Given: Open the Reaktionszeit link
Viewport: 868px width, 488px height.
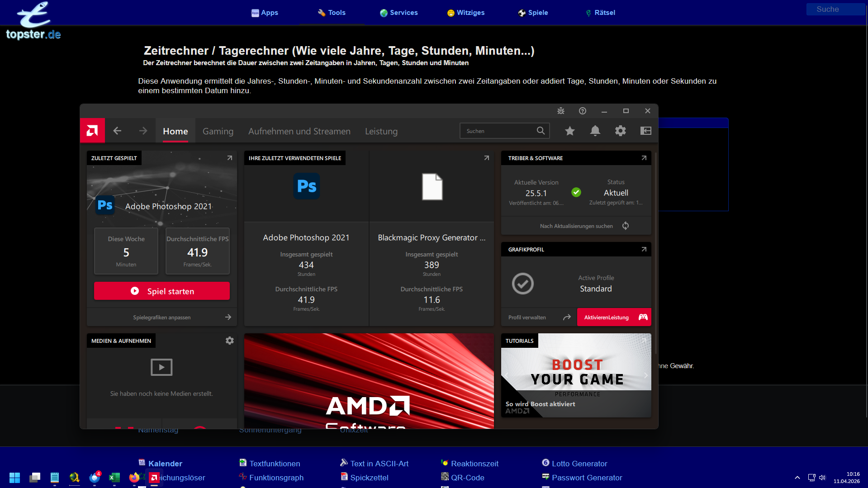Looking at the screenshot, I should pos(474,464).
